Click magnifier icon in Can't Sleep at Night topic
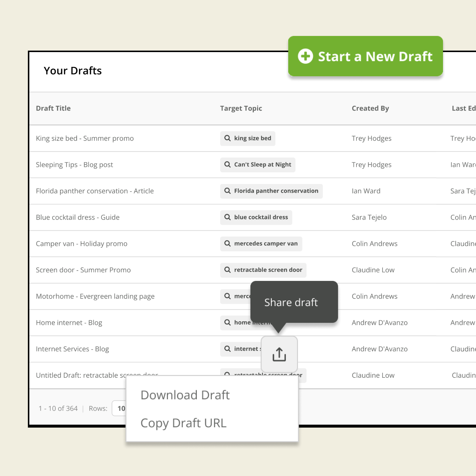 [227, 165]
